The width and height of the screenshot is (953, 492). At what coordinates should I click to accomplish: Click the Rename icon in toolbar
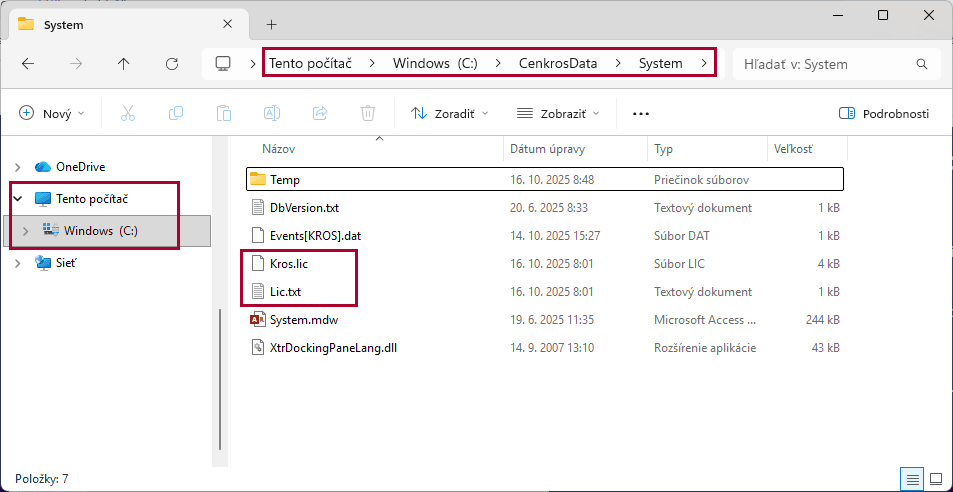coord(272,113)
